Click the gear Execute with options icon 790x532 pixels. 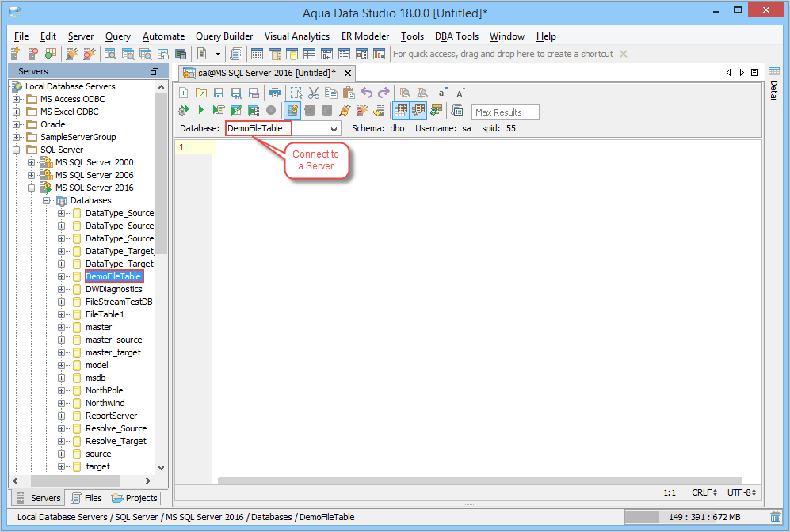(x=183, y=110)
